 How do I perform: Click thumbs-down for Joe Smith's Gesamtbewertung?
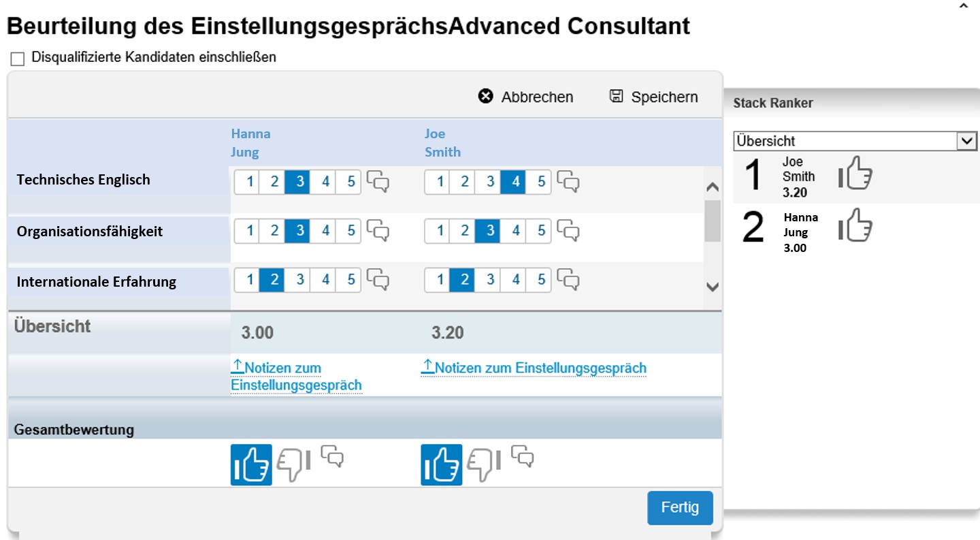[x=484, y=465]
